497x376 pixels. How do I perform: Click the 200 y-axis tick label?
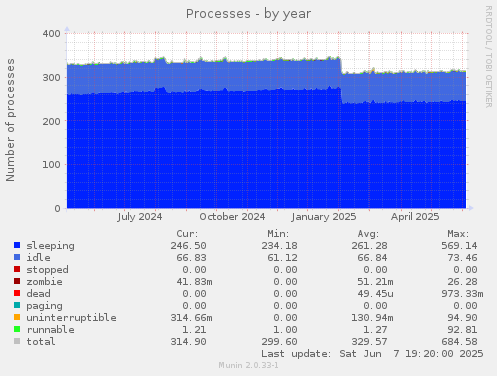tap(52, 121)
